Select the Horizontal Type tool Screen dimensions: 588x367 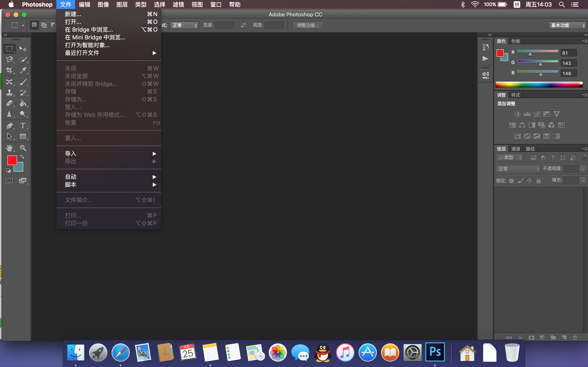coord(23,125)
